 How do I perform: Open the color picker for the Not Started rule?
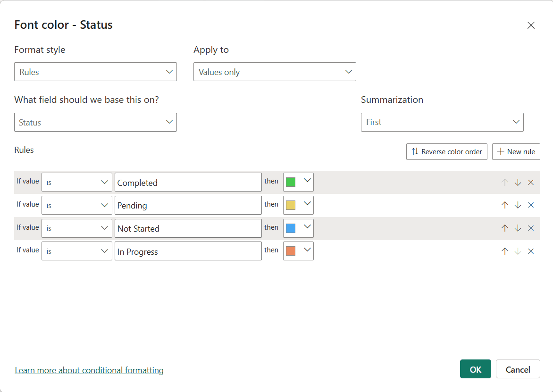point(298,228)
